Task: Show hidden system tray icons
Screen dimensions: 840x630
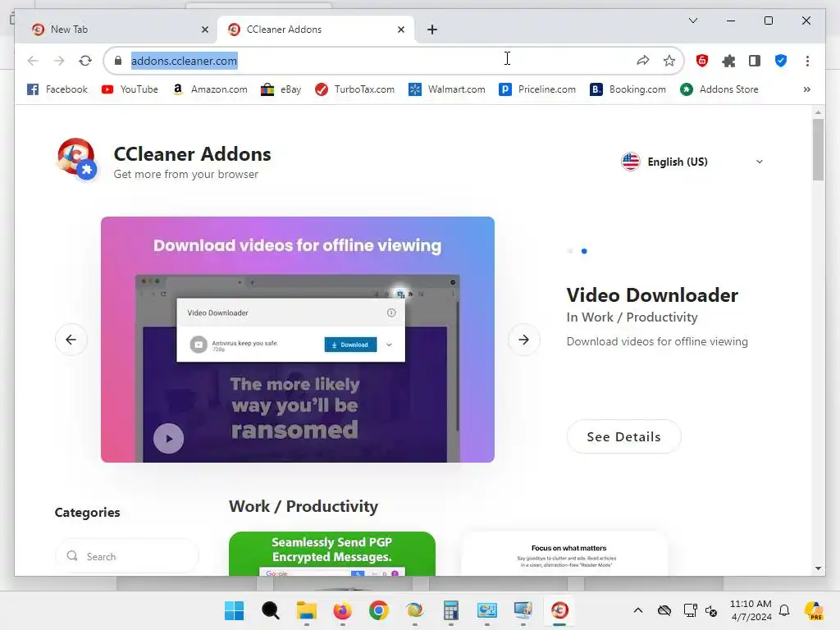Action: click(x=637, y=610)
